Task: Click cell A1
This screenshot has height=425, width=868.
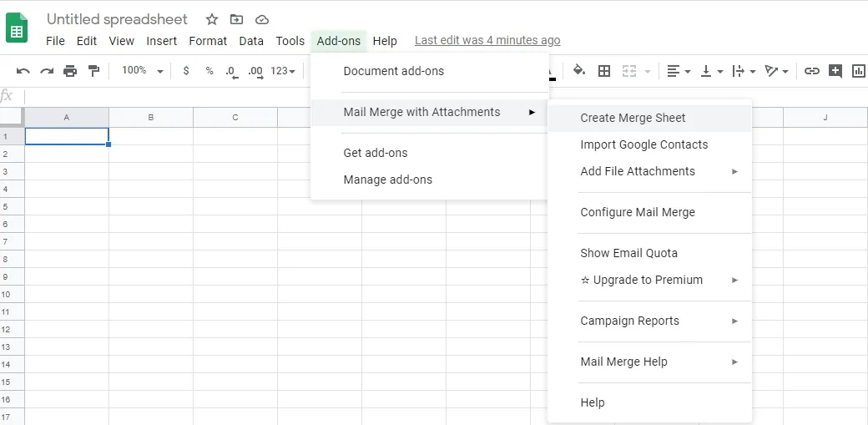Action: coord(67,136)
